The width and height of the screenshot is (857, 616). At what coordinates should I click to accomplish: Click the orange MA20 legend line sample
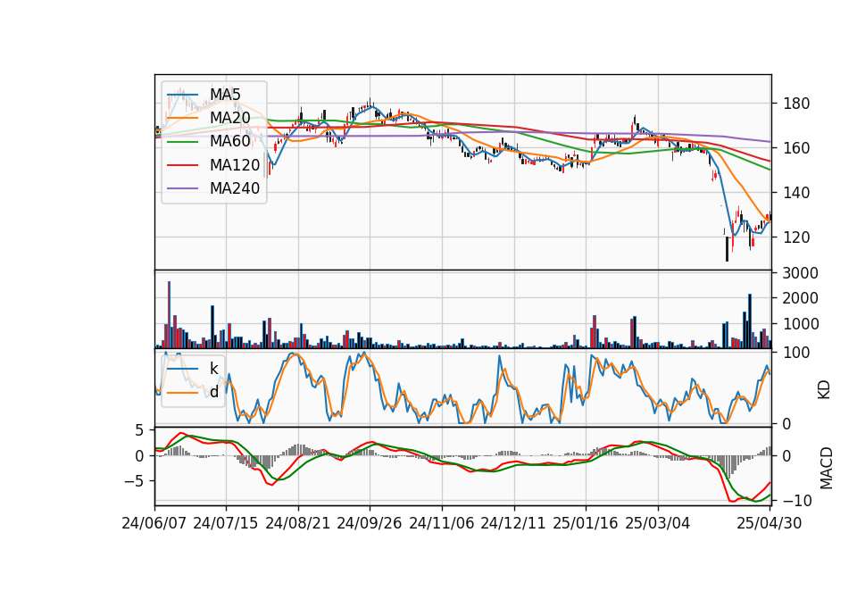[183, 118]
